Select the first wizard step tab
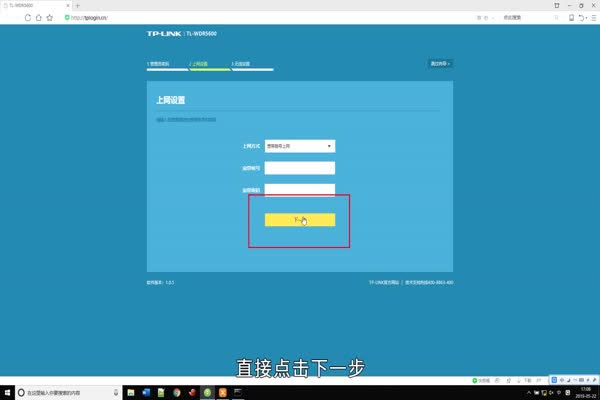The image size is (600, 400). (x=166, y=64)
